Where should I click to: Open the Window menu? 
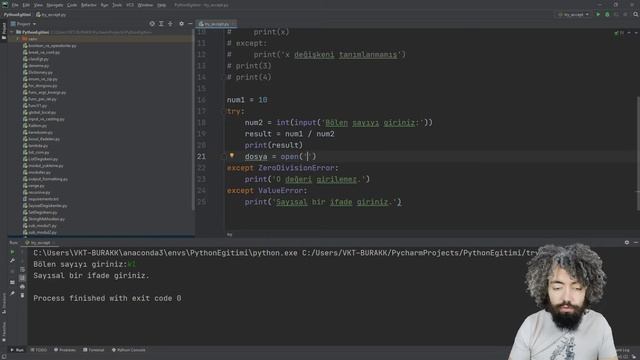pyautogui.click(x=145, y=5)
